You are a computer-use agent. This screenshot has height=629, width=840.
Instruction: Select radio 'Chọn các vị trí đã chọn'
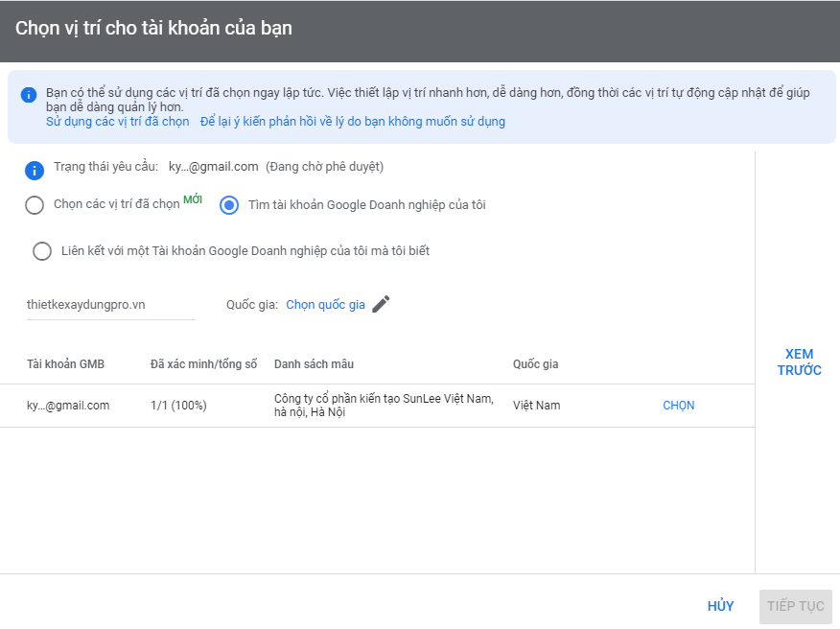35,204
